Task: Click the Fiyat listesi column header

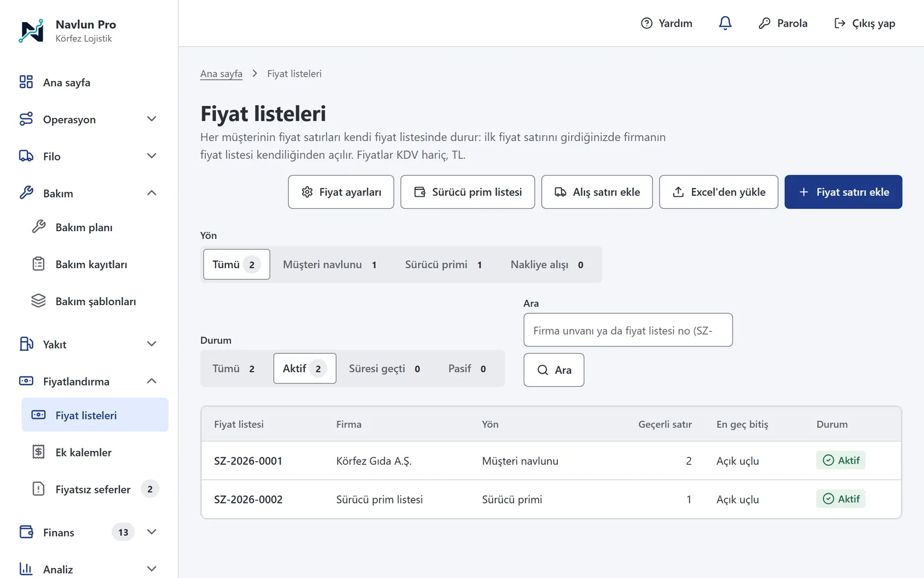Action: (239, 424)
